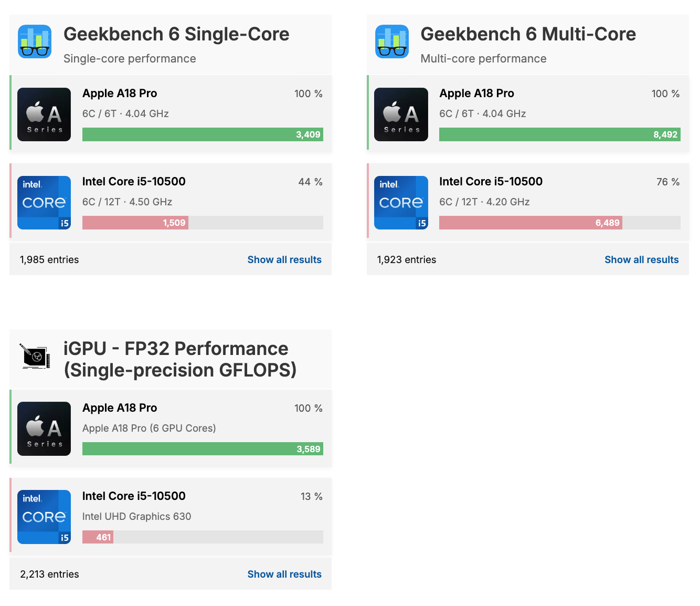
Task: Click the green 3,409 single-core score bar
Action: point(203,134)
